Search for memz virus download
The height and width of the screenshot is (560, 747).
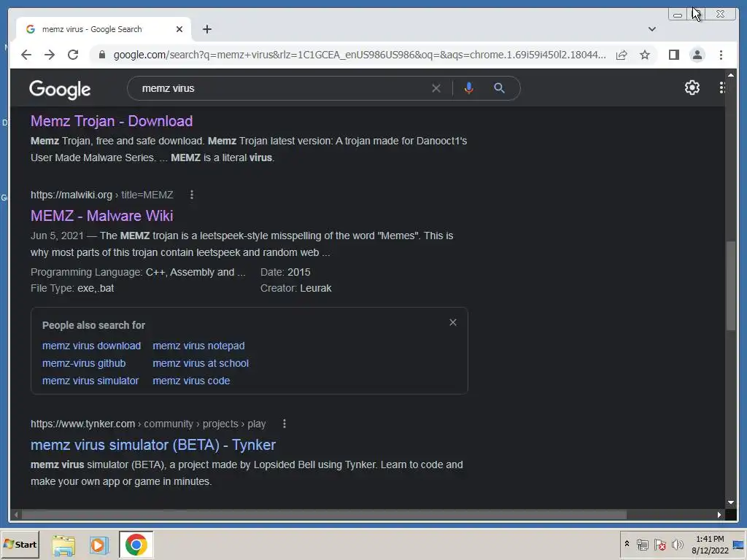coord(91,346)
